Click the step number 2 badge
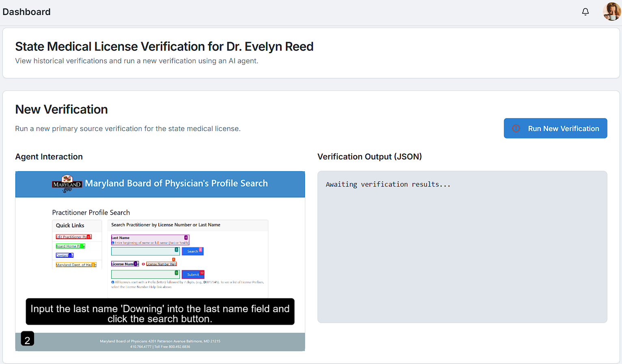This screenshot has width=622, height=364. 28,339
